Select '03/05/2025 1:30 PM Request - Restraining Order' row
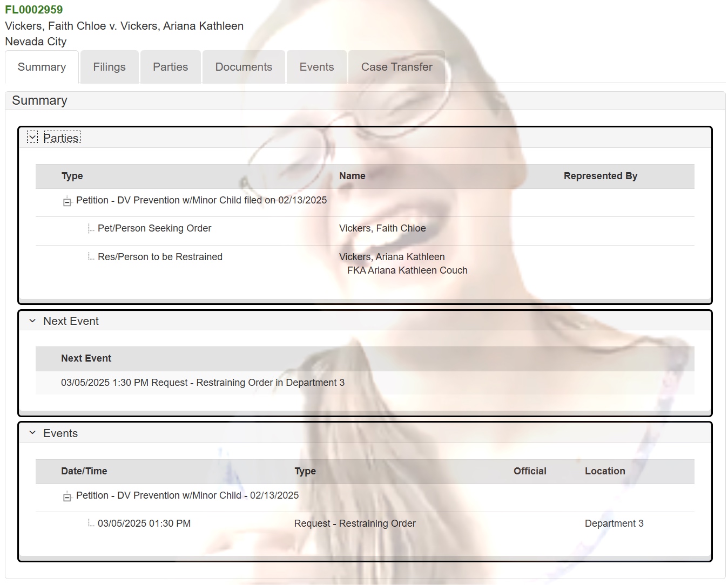 click(x=365, y=383)
